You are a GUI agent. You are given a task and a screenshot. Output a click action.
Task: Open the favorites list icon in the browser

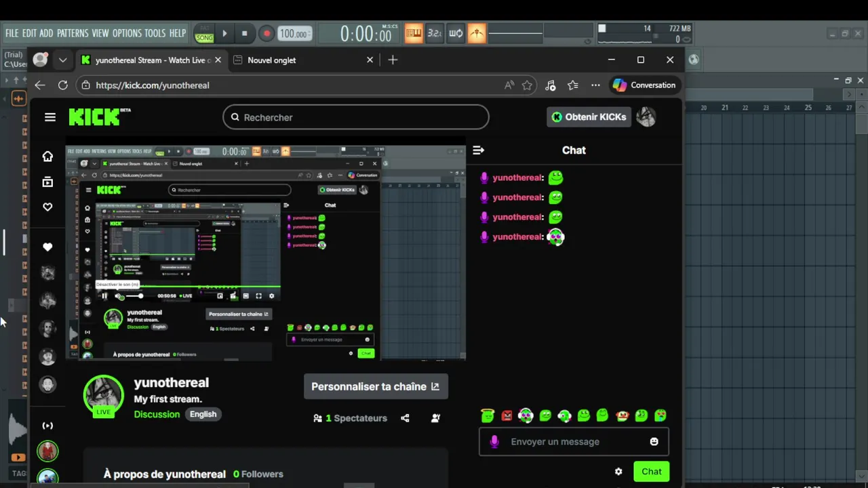(x=573, y=85)
